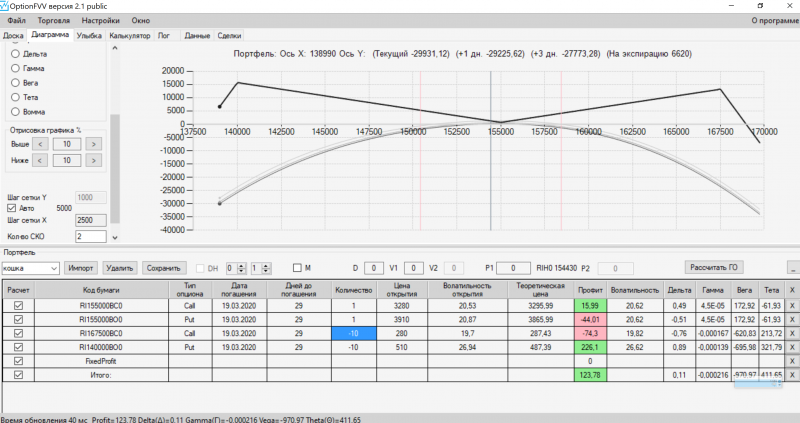Click the Импорт button

pyautogui.click(x=81, y=268)
